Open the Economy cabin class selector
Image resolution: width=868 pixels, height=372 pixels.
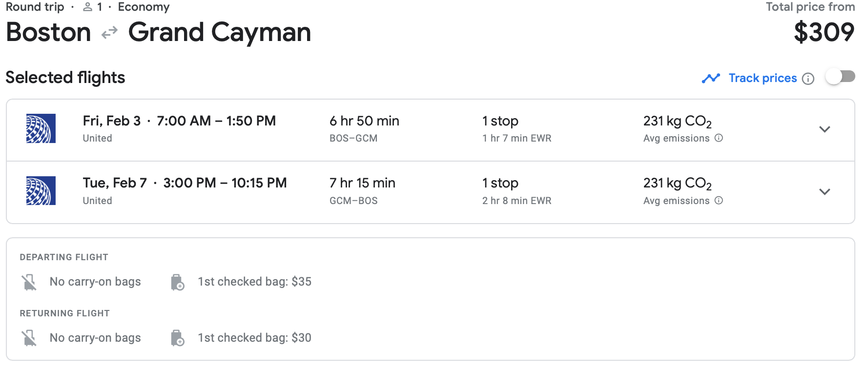pos(144,7)
